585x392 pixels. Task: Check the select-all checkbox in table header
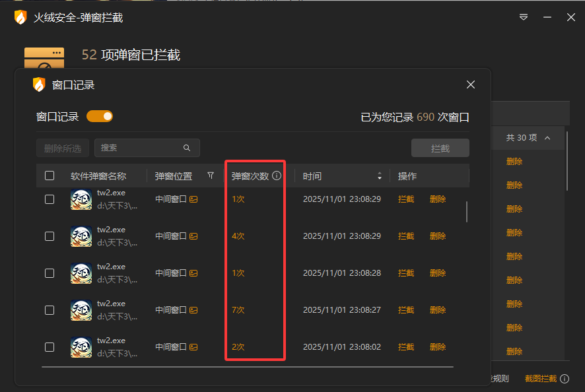(x=50, y=176)
